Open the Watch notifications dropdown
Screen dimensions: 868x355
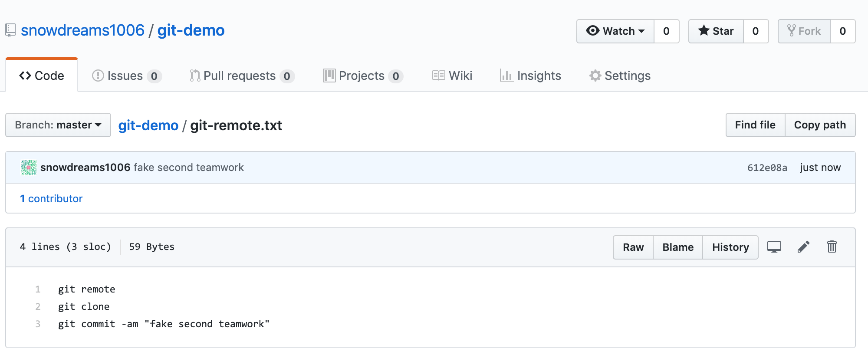[615, 31]
